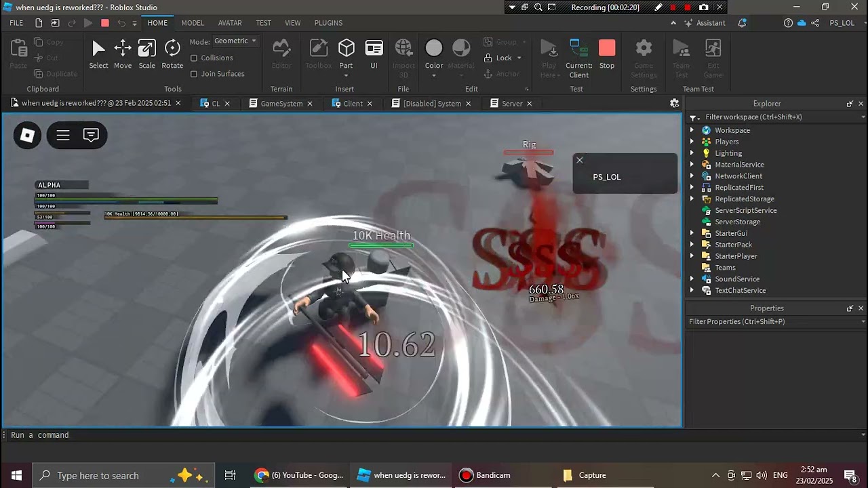Open the Color tool
This screenshot has width=868, height=488.
tap(434, 54)
